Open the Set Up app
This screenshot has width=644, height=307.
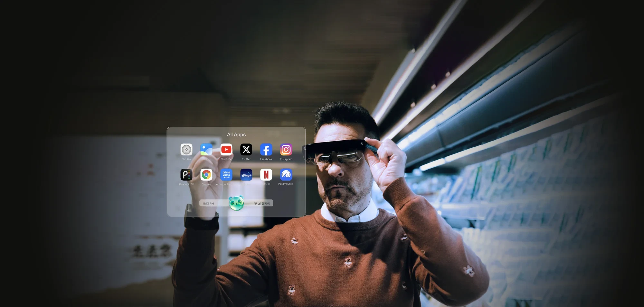click(x=186, y=150)
